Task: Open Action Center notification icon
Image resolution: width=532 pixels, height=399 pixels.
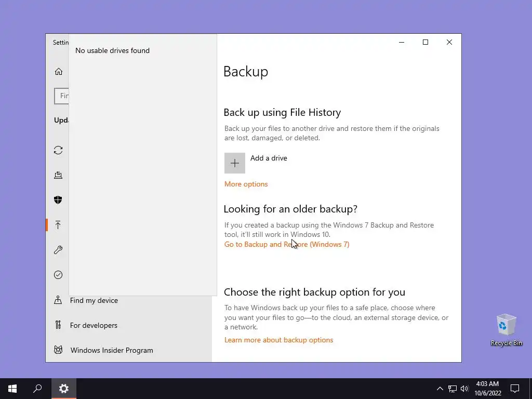Action: pos(515,389)
